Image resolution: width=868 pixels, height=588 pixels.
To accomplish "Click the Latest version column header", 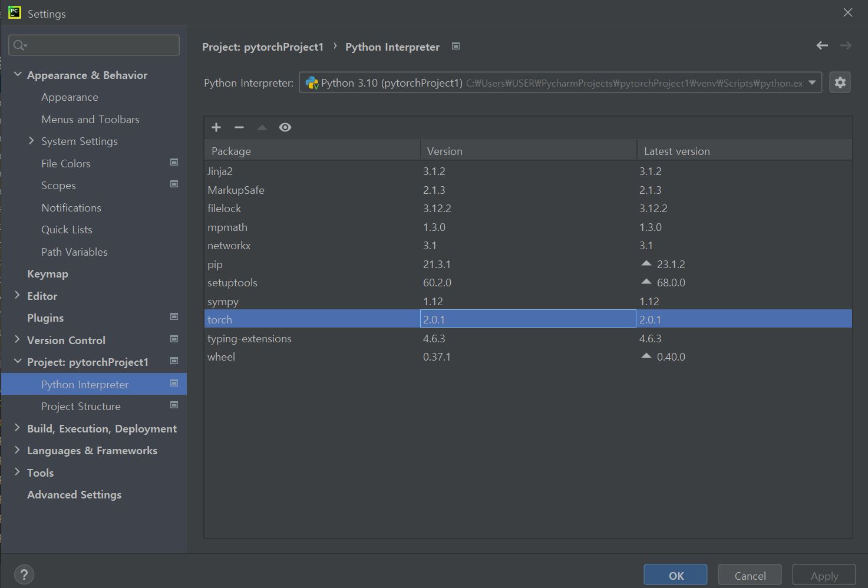I will 745,151.
